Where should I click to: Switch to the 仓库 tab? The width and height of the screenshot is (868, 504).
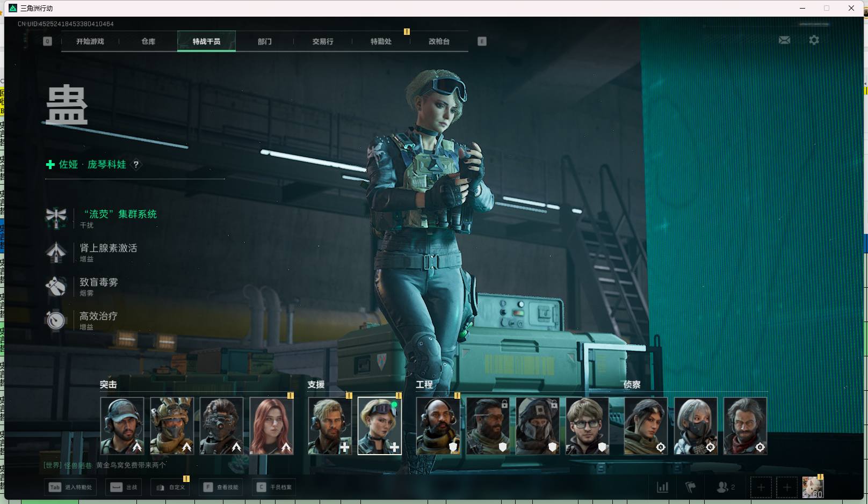pyautogui.click(x=148, y=41)
